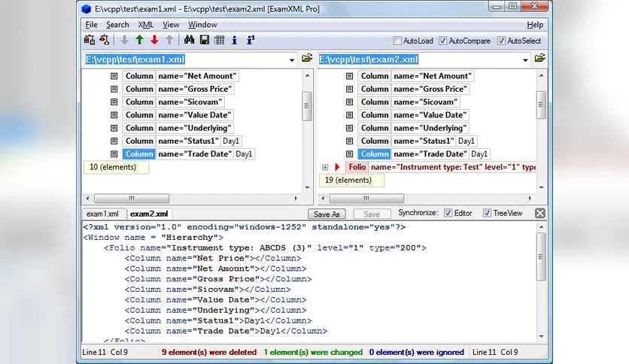Image resolution: width=629 pixels, height=364 pixels.
Task: Switch to the exam2.xml editor tab
Action: 149,214
